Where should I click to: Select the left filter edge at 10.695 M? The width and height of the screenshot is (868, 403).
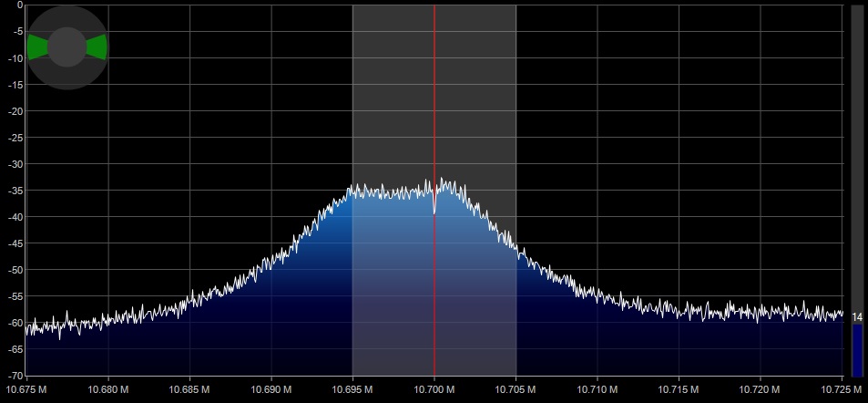[x=352, y=191]
